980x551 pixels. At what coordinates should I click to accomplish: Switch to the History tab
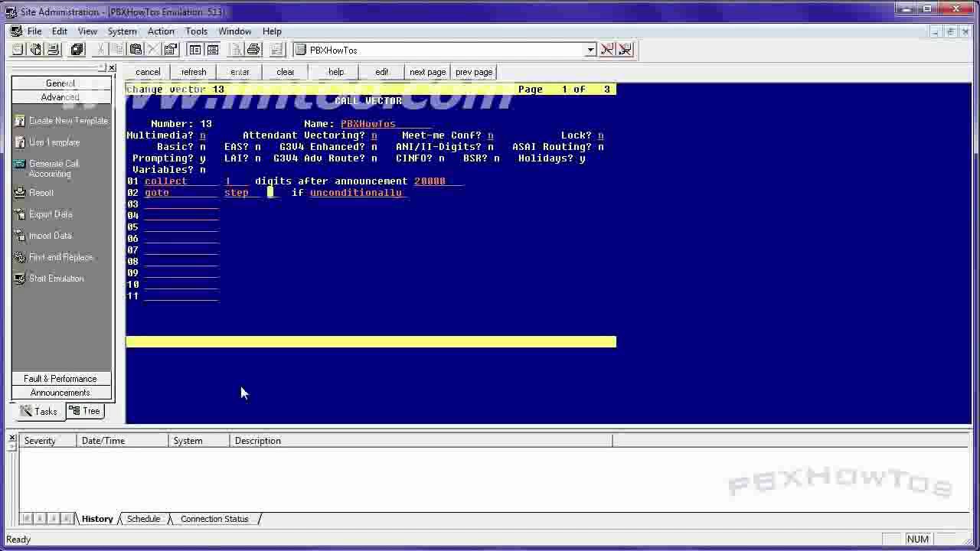tap(97, 519)
